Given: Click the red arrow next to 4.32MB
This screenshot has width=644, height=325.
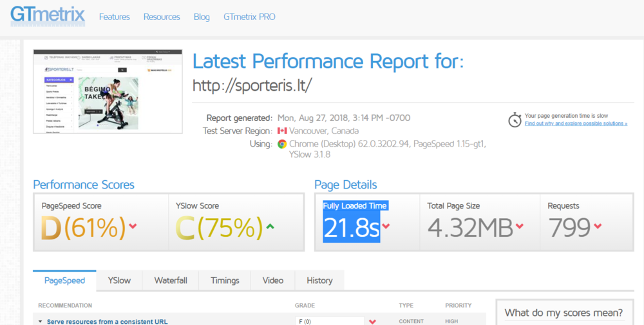Looking at the screenshot, I should coord(520,226).
